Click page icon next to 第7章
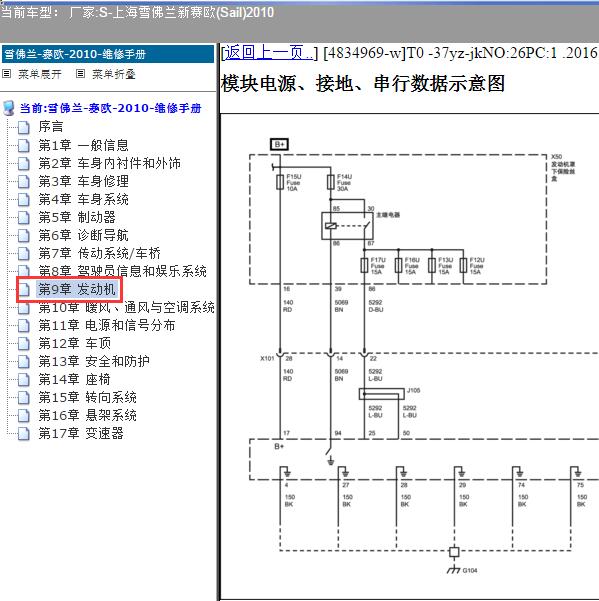The height and width of the screenshot is (601, 599). (x=24, y=254)
